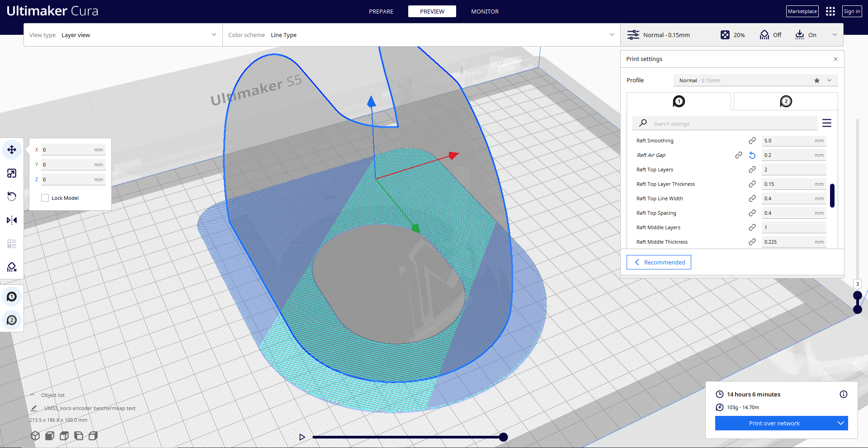Click the upper layer slider handle
The width and height of the screenshot is (868, 448).
tap(857, 296)
